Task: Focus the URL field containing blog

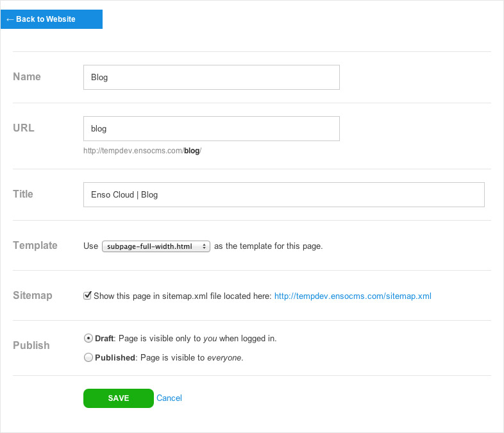Action: 212,128
